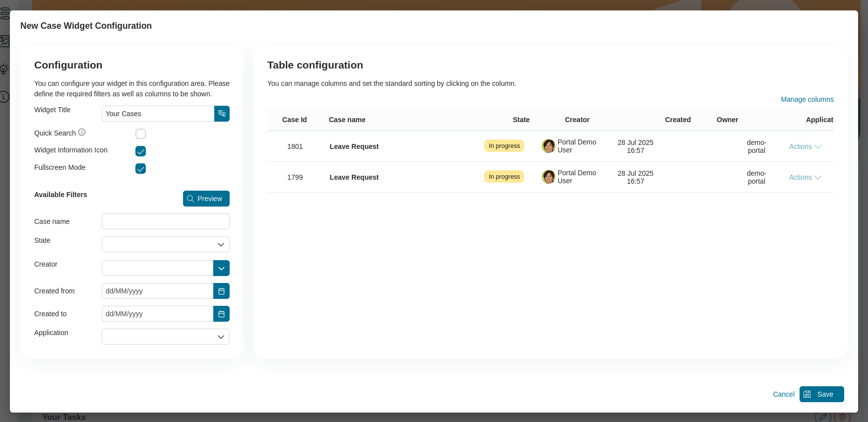This screenshot has height=422, width=868.
Task: Open the Created from calendar picker
Action: tap(221, 291)
